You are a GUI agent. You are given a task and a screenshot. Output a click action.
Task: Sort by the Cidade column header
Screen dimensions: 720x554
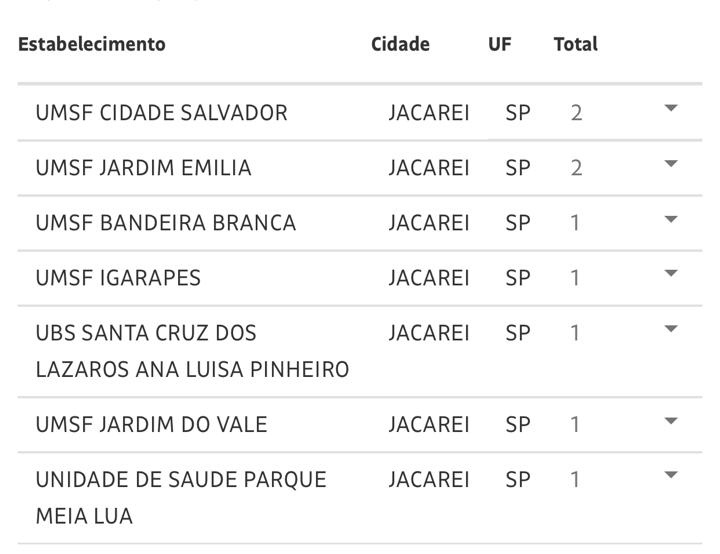tap(400, 44)
